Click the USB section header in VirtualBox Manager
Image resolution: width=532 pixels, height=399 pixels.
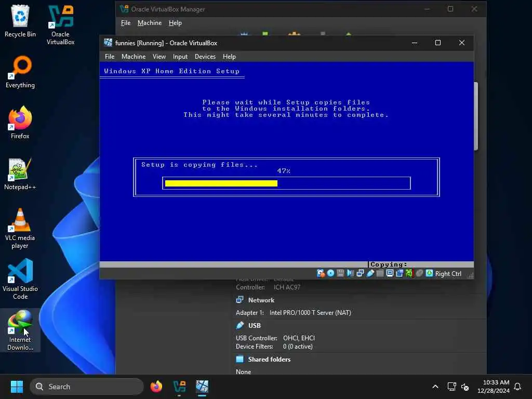[255, 326]
